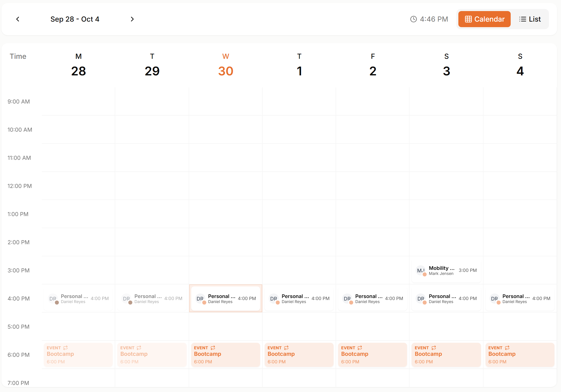
Task: Open Monday 28 Personal session at 4:00 PM
Action: click(78, 299)
